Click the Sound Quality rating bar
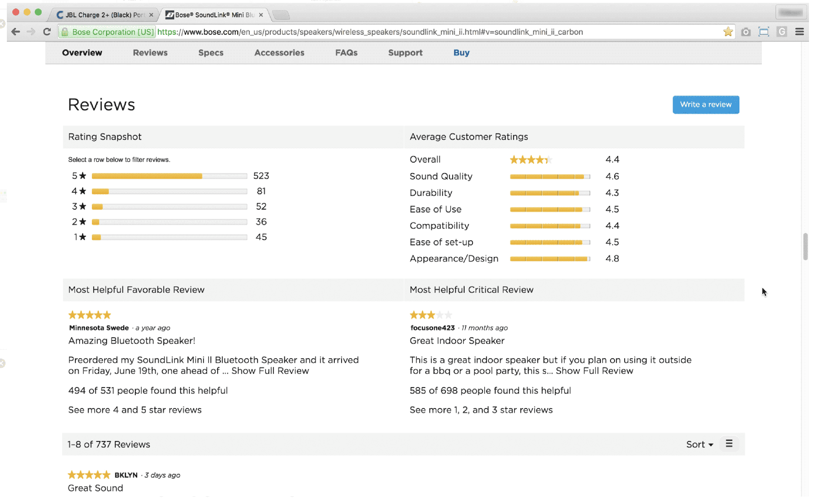The width and height of the screenshot is (814, 504). (550, 176)
